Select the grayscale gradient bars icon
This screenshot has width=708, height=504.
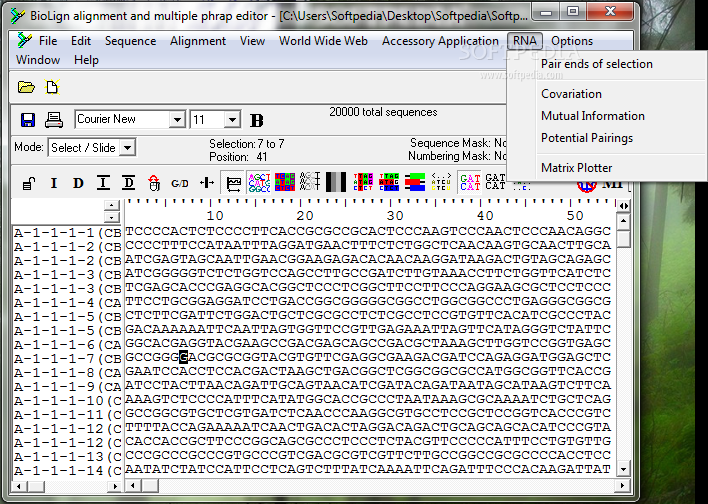336,182
